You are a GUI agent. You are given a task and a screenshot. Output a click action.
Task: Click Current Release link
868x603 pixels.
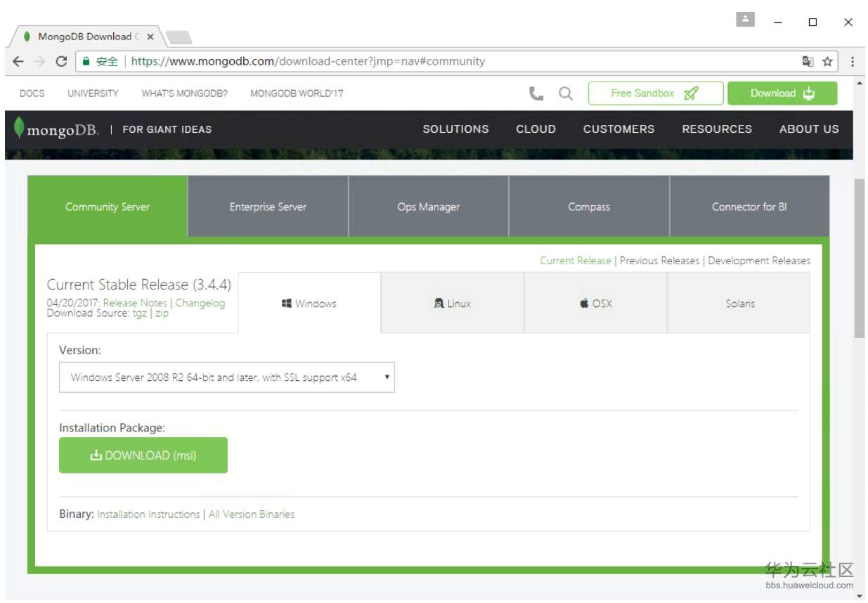pyautogui.click(x=576, y=261)
